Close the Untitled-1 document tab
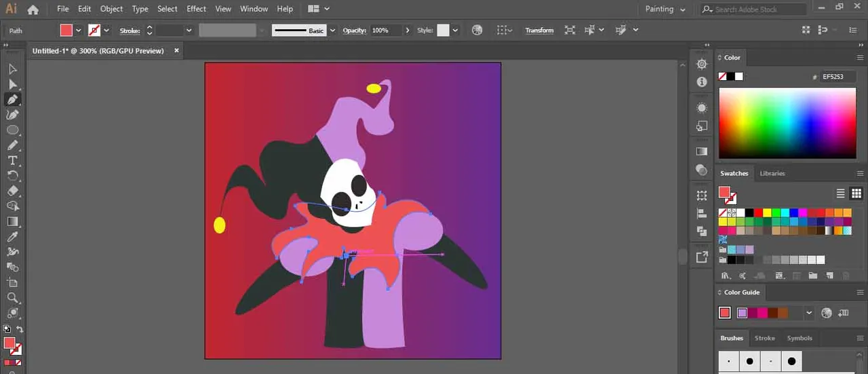 (177, 50)
